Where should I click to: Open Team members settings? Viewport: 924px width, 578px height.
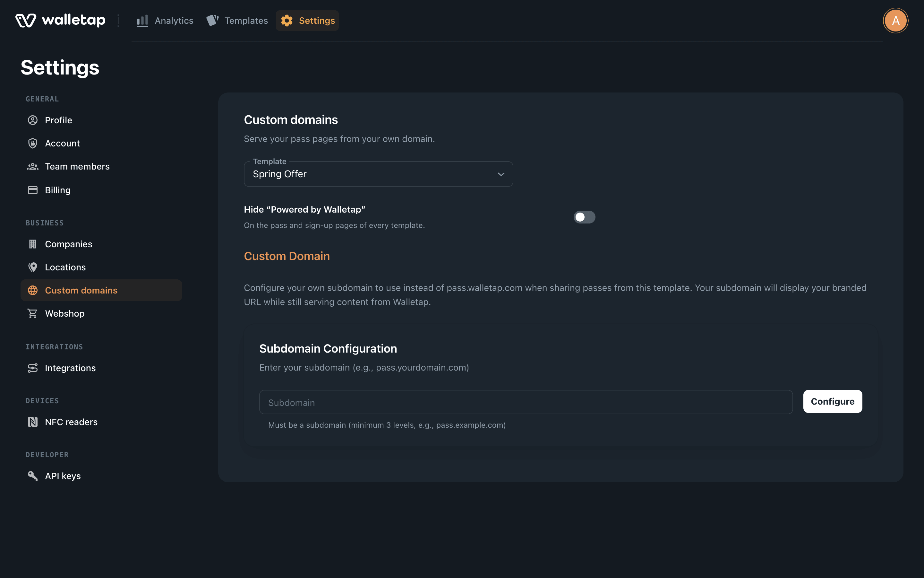101,166
